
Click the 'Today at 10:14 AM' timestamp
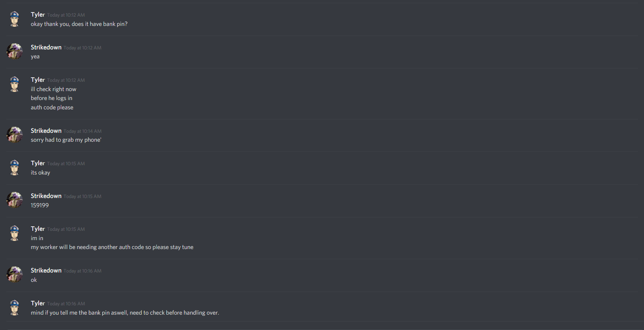tap(83, 131)
